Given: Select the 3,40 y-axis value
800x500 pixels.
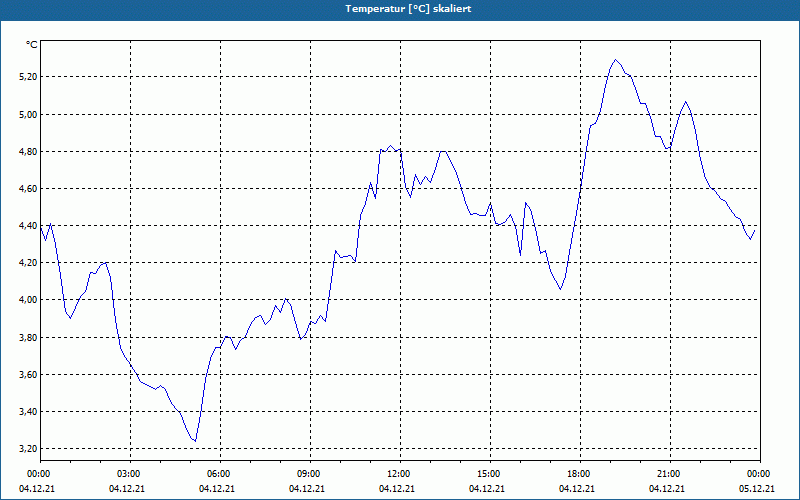Looking at the screenshot, I should [29, 411].
